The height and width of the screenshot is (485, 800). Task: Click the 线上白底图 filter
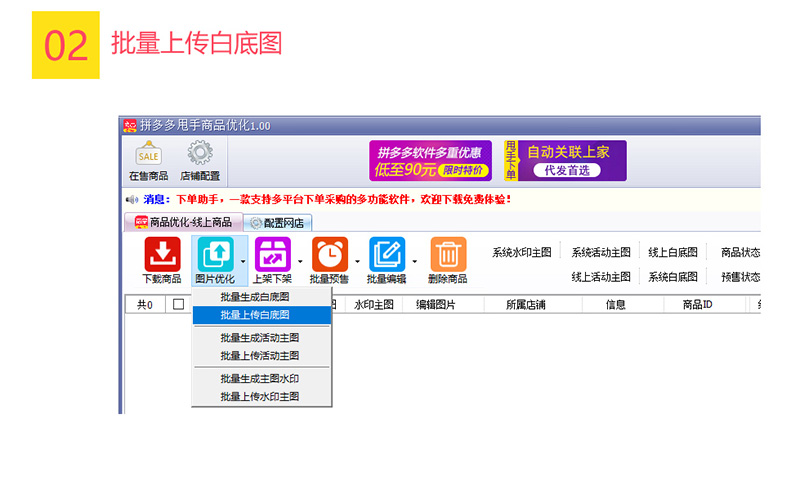tap(672, 252)
